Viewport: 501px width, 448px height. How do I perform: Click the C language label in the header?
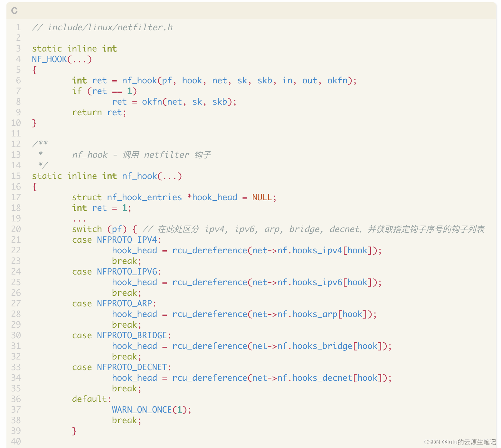(x=14, y=11)
